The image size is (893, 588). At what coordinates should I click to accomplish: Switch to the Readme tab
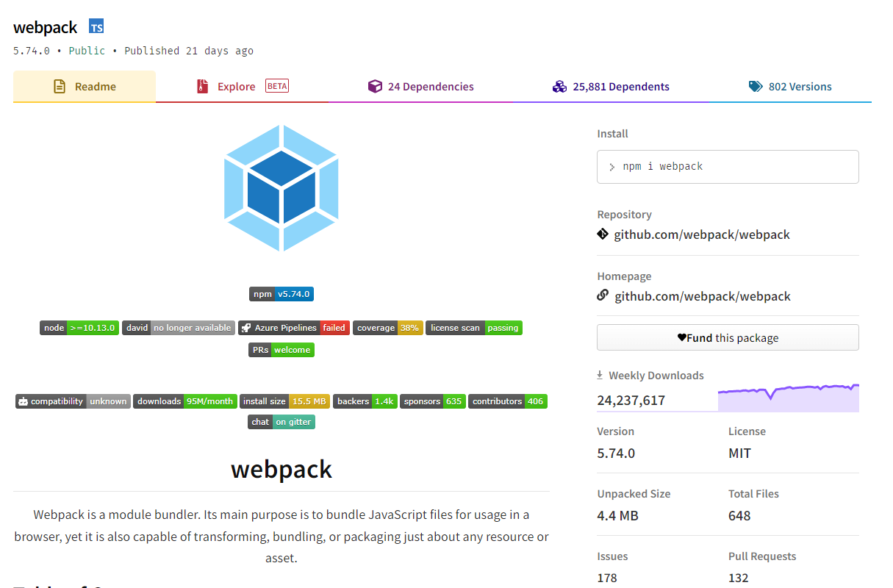(x=85, y=87)
